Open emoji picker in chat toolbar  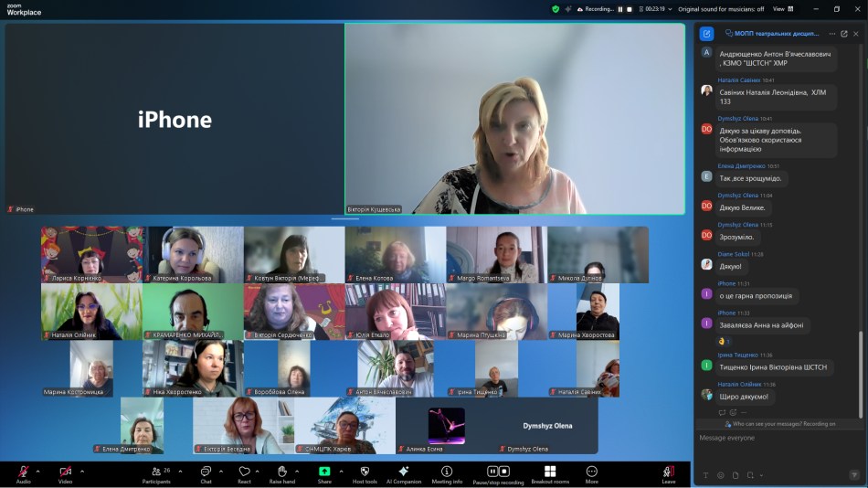(x=721, y=475)
